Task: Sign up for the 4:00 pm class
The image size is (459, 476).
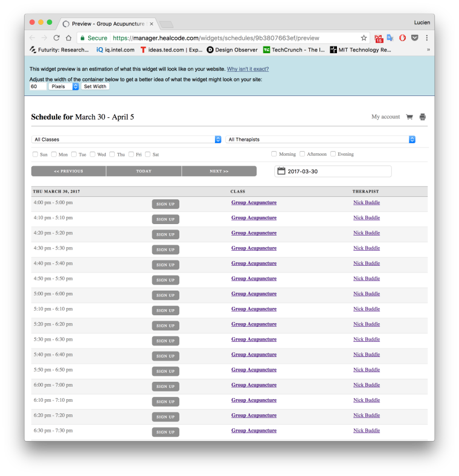Action: [165, 204]
